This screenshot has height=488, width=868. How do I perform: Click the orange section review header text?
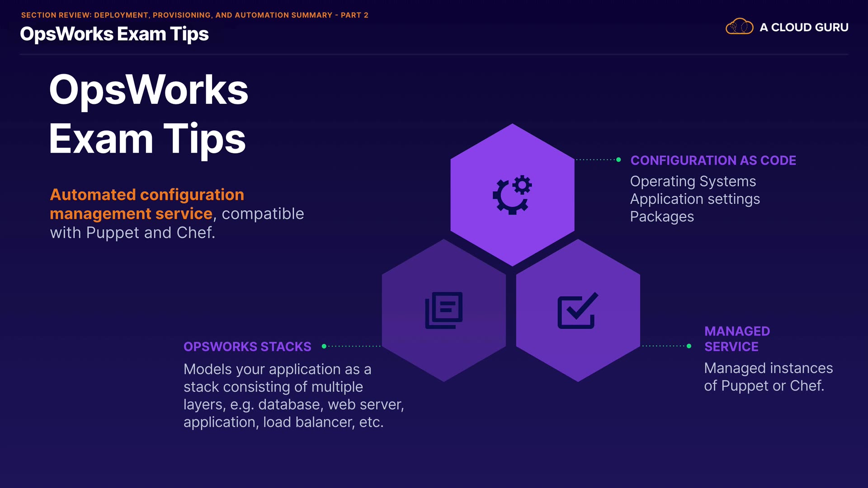pos(194,15)
